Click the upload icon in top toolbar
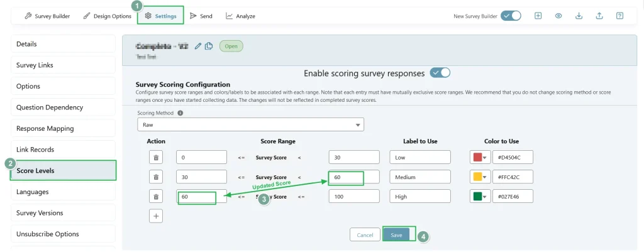The height and width of the screenshot is (252, 644). pos(599,16)
